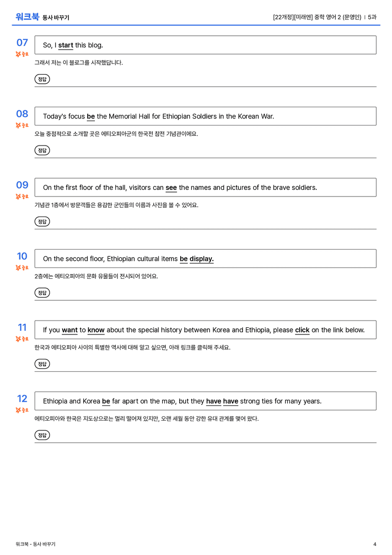This screenshot has height=555, width=392.
Task: Click the 정답 badge under question 07
Action: point(42,79)
